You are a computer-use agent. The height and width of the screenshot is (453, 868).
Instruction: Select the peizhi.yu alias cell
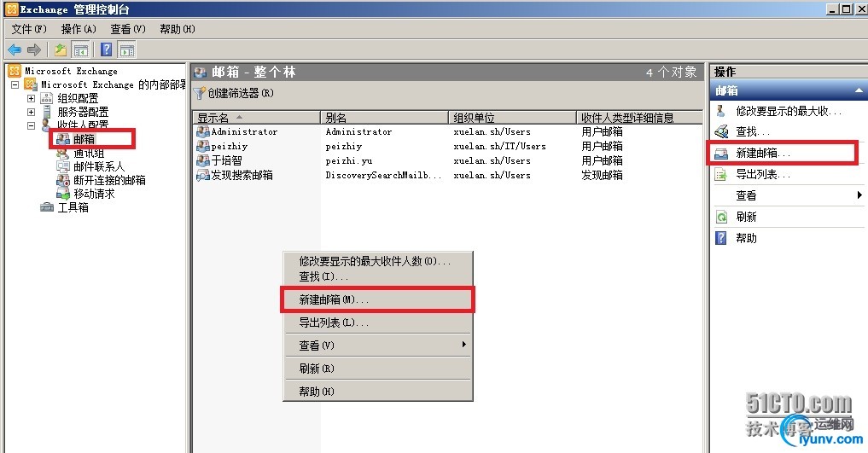[349, 160]
